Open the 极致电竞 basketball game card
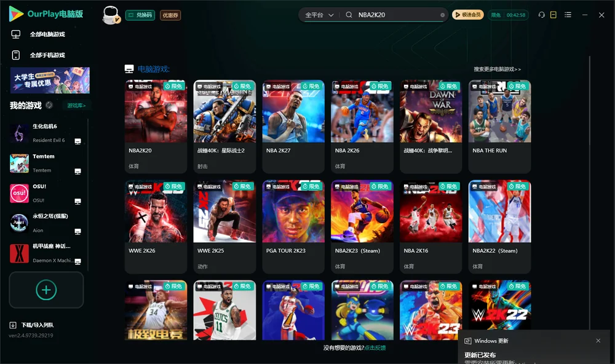Image resolution: width=615 pixels, height=364 pixels. pos(156,310)
